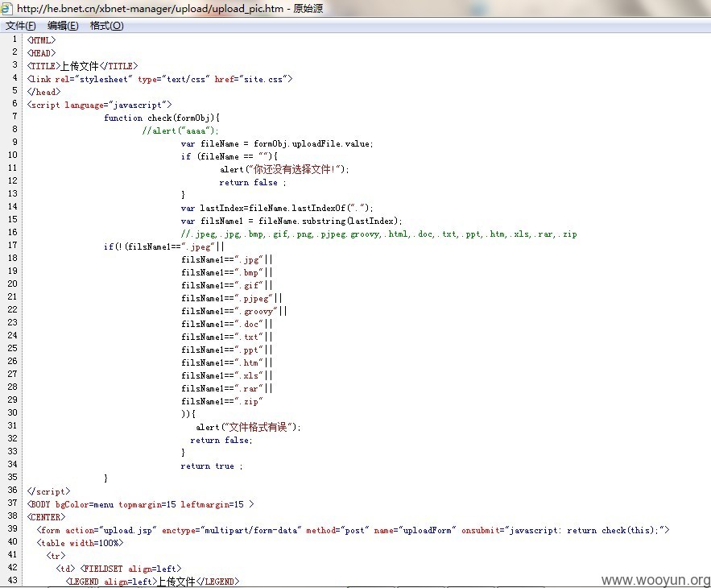Click the <HEAD> tag on line 2
Screen dimensions: 711x588
tap(41, 52)
